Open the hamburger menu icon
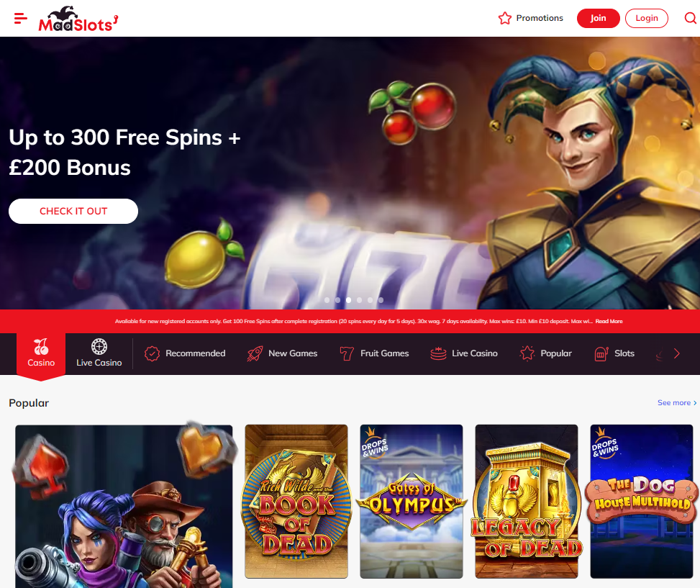The width and height of the screenshot is (700, 588). [x=21, y=18]
